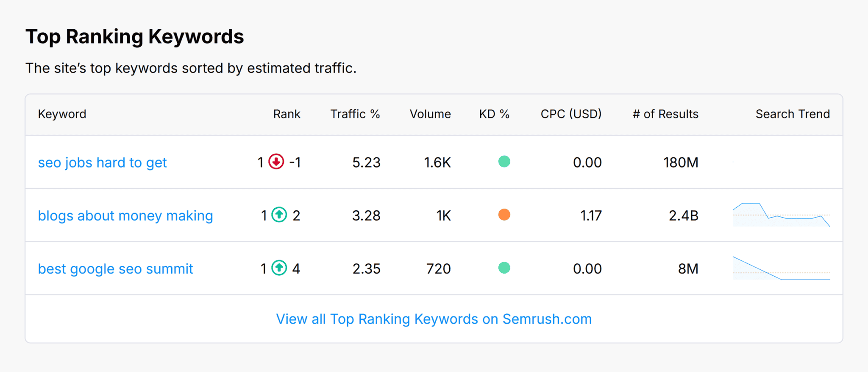
Task: Select the green KD % dot for best google seo summit
Action: [504, 268]
